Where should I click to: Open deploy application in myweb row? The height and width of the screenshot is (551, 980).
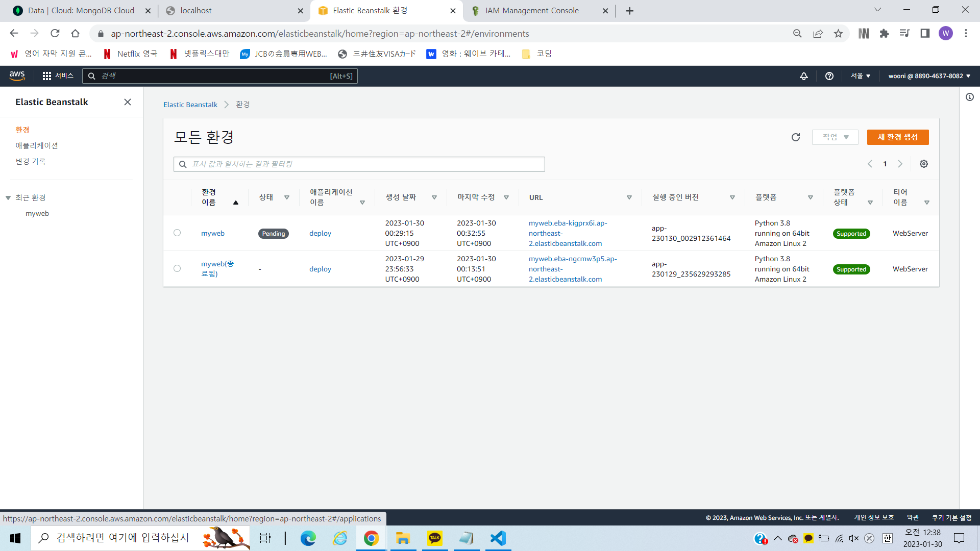[x=320, y=233]
